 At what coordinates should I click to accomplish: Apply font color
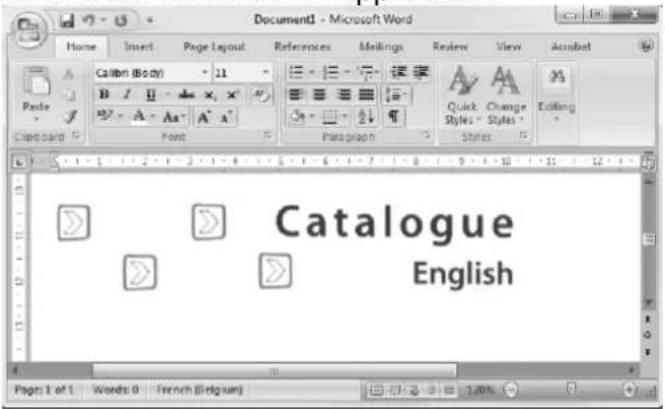point(139,116)
